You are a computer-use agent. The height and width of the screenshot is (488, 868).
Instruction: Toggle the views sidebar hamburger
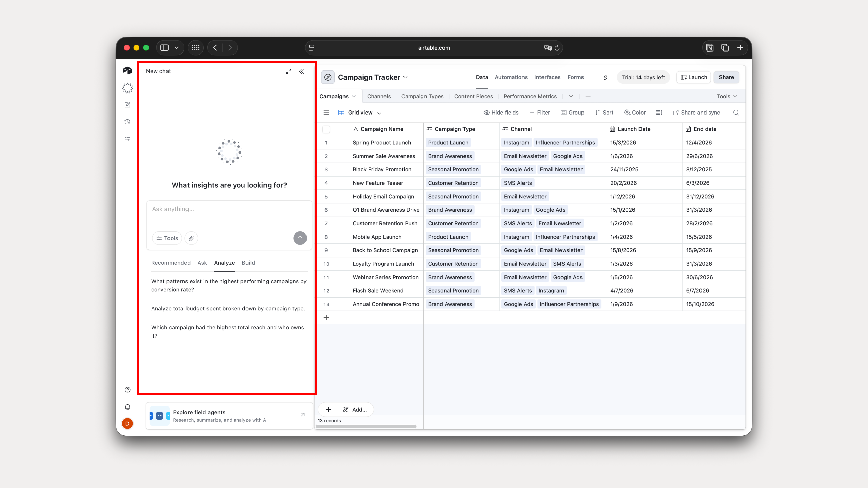pos(326,113)
